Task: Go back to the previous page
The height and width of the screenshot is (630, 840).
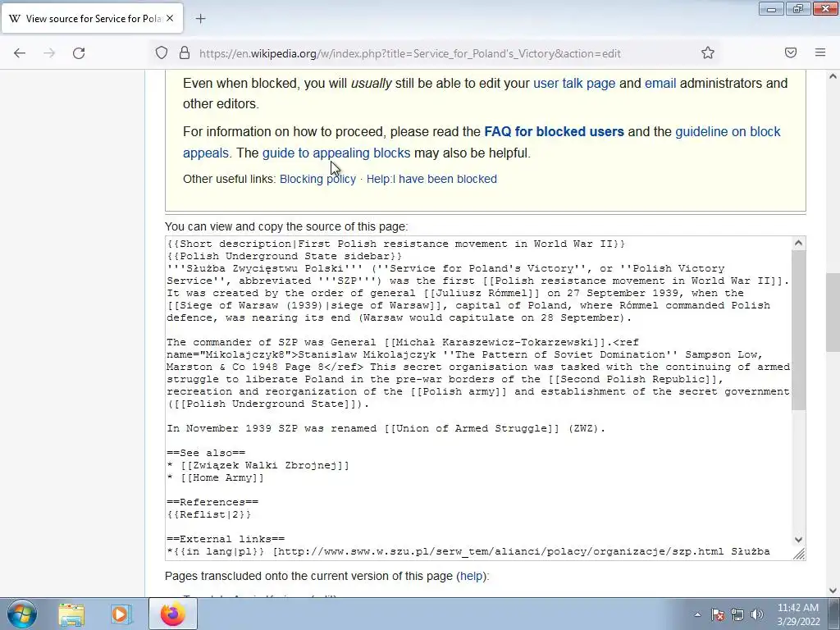Action: 20,53
